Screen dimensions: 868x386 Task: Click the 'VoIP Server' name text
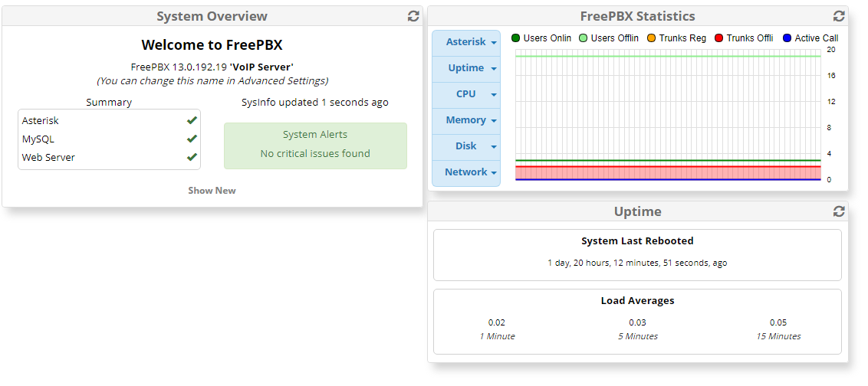(x=261, y=67)
